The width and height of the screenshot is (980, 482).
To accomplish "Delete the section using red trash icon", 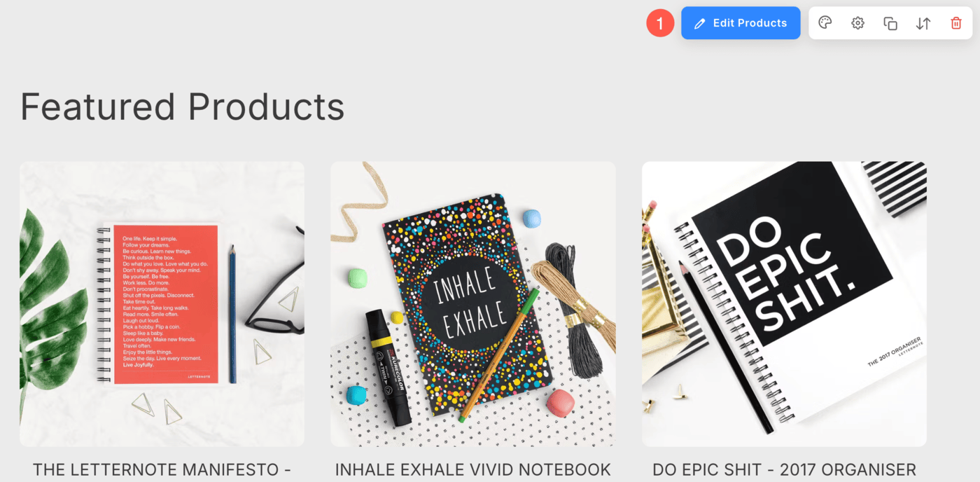I will (x=956, y=23).
